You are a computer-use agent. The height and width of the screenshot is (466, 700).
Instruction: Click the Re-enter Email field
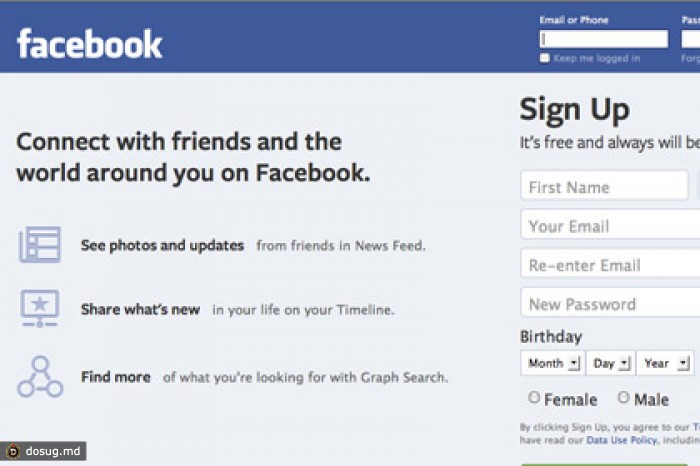(x=610, y=265)
